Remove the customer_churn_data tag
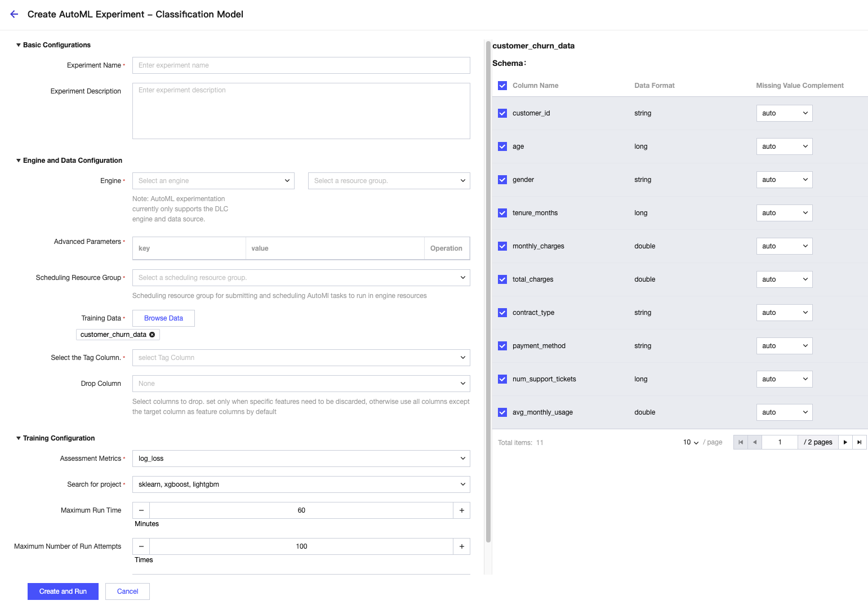Image resolution: width=868 pixels, height=605 pixels. (152, 335)
